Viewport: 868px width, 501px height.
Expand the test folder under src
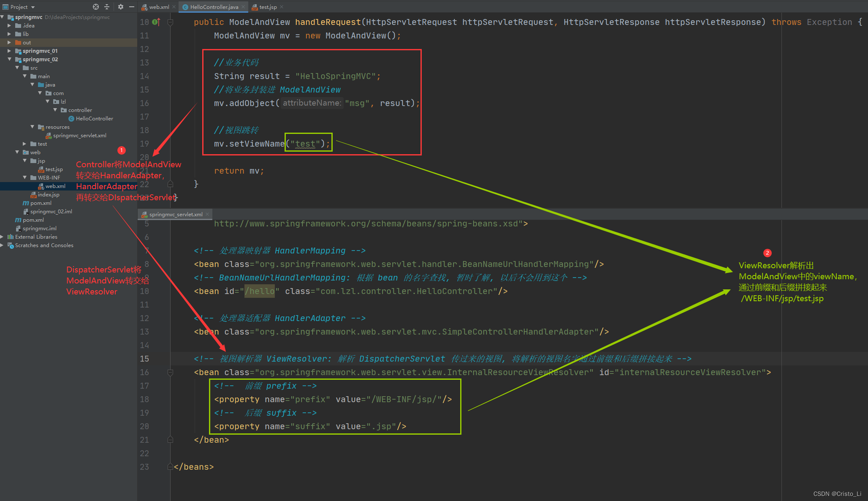click(x=24, y=144)
